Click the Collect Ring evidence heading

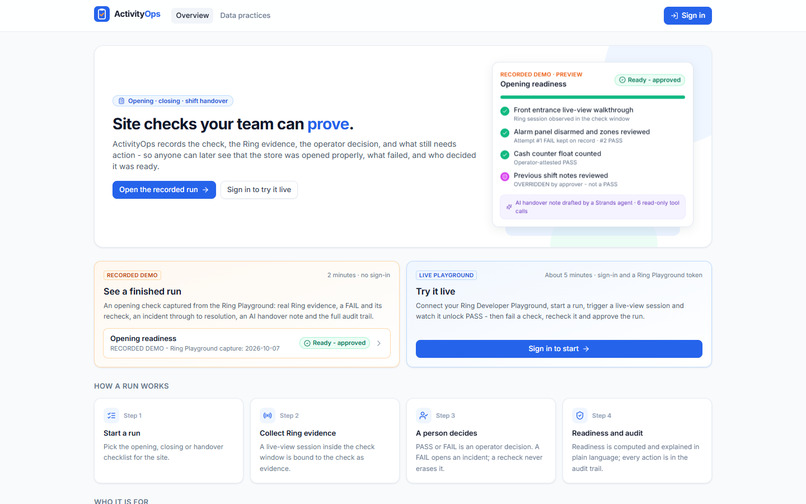[298, 433]
